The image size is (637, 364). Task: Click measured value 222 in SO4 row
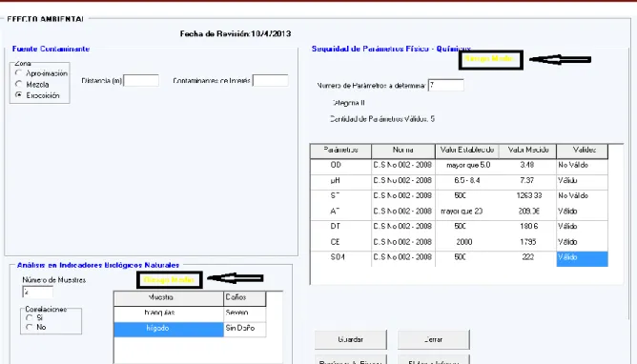pos(527,257)
